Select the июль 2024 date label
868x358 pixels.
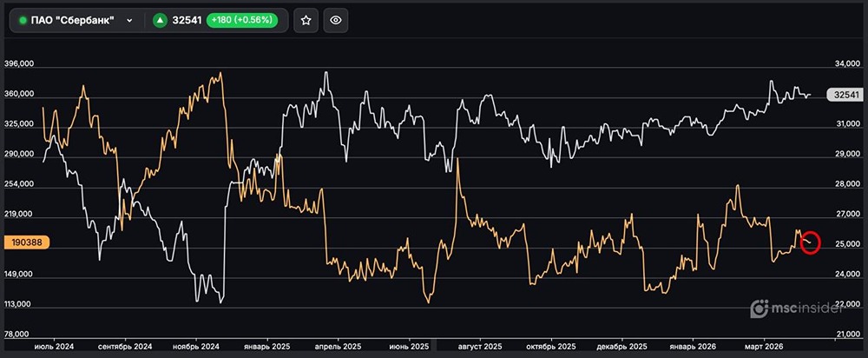point(54,346)
